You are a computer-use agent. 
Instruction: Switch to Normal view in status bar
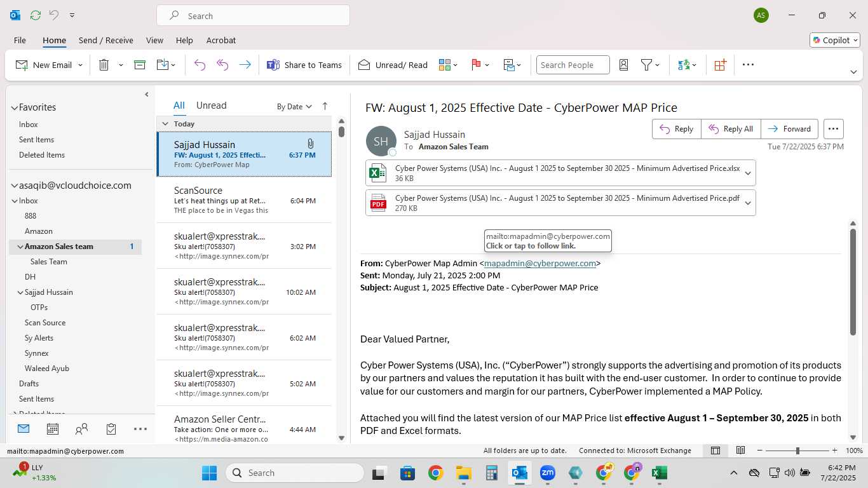(x=715, y=451)
